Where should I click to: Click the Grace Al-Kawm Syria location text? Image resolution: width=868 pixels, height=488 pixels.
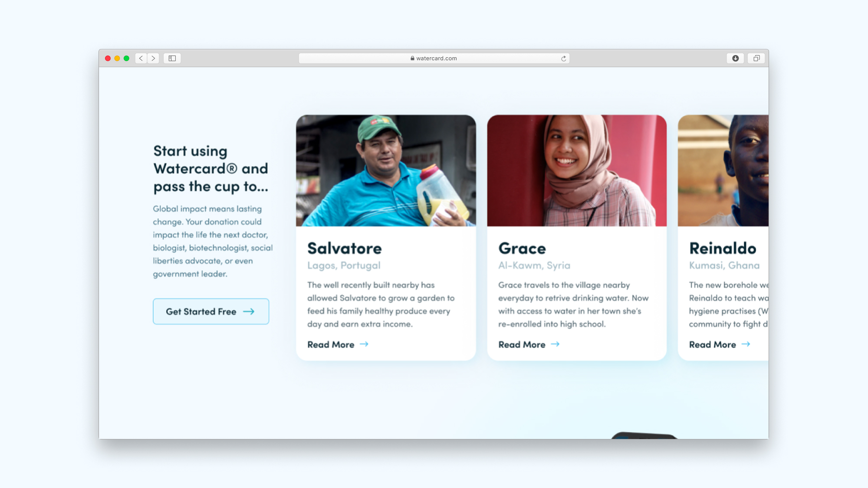(533, 265)
